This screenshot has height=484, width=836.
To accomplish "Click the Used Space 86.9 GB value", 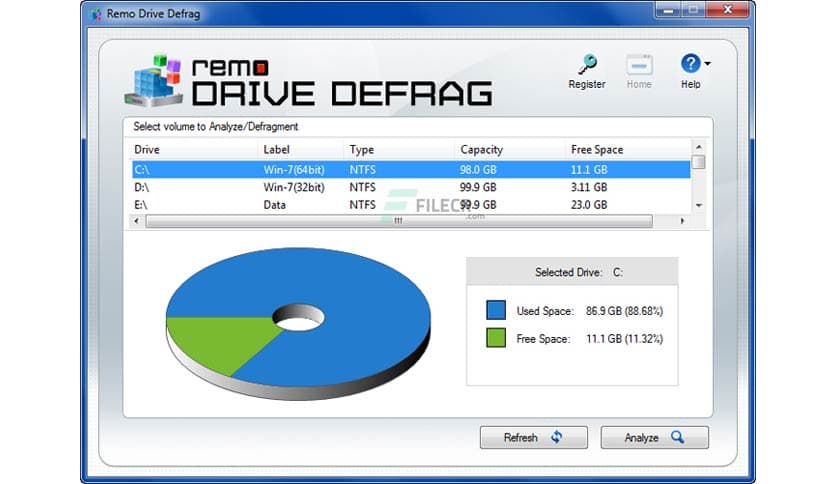I will (x=624, y=311).
